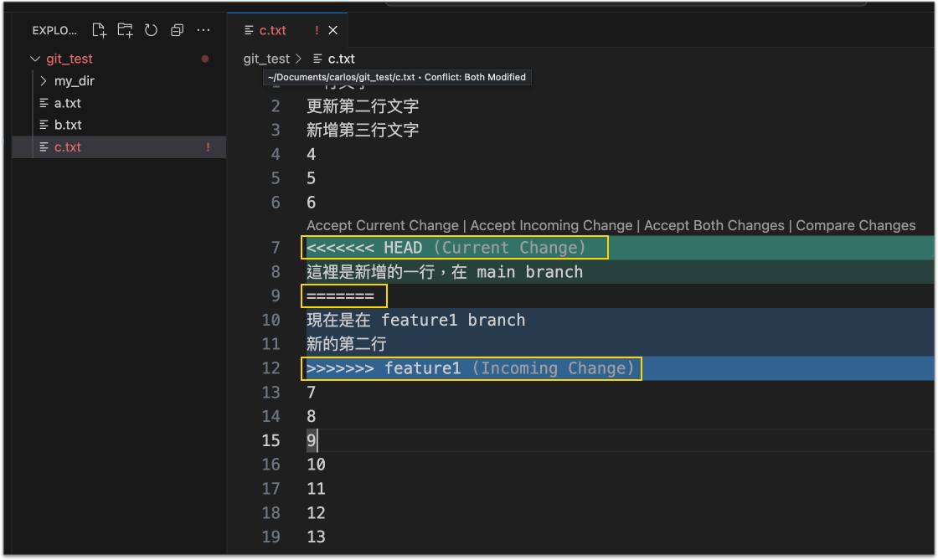Click the conflict '!' badge on c.txt row
Viewport: 938px width, 560px height.
pos(208,147)
